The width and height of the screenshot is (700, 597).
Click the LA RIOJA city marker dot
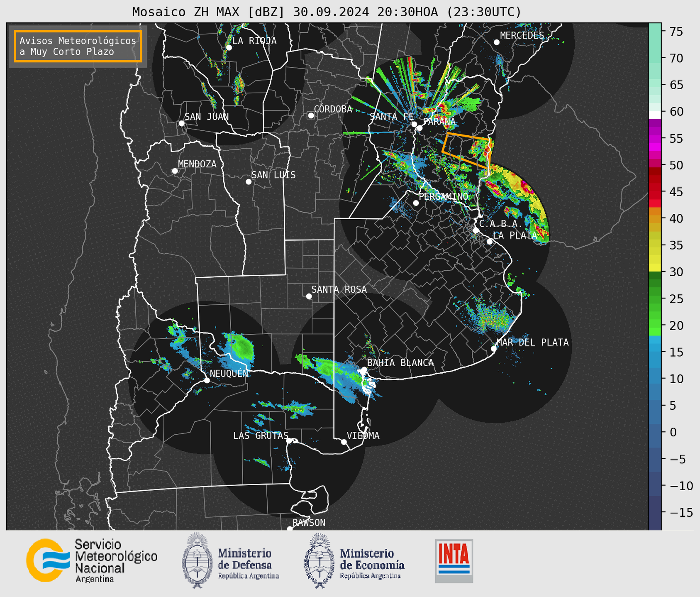[x=229, y=48]
